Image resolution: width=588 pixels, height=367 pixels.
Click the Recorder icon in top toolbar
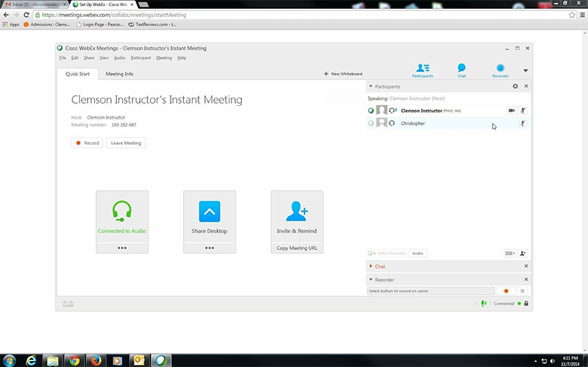[x=501, y=70]
